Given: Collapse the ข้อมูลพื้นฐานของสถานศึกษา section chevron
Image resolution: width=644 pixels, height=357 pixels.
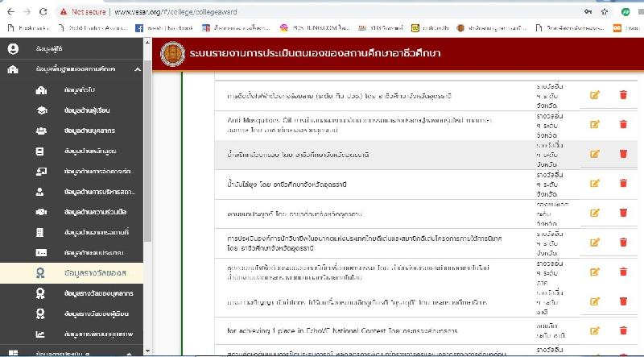Looking at the screenshot, I should click(137, 69).
